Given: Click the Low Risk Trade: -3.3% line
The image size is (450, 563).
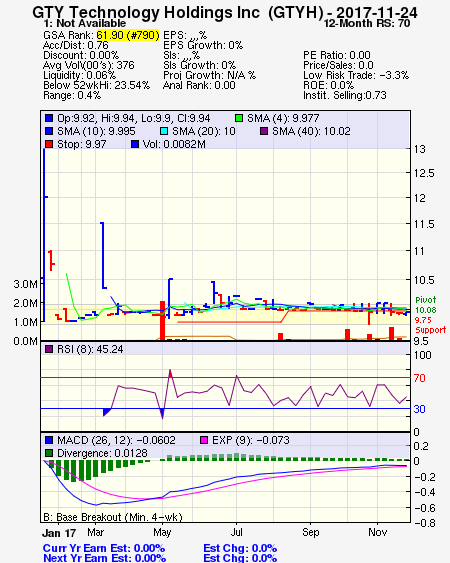Looking at the screenshot, I should point(356,75).
